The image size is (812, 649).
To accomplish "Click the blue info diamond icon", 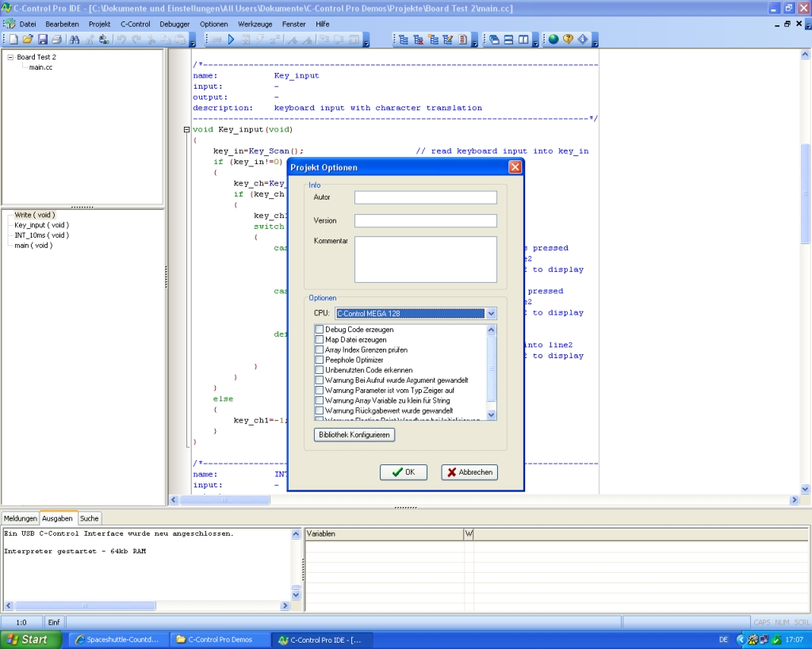I will 583,40.
